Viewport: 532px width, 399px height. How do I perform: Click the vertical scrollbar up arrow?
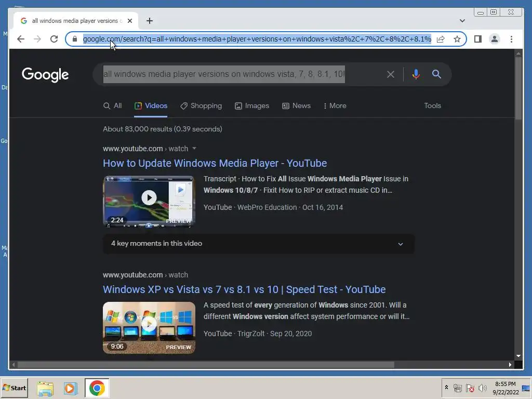[x=518, y=54]
